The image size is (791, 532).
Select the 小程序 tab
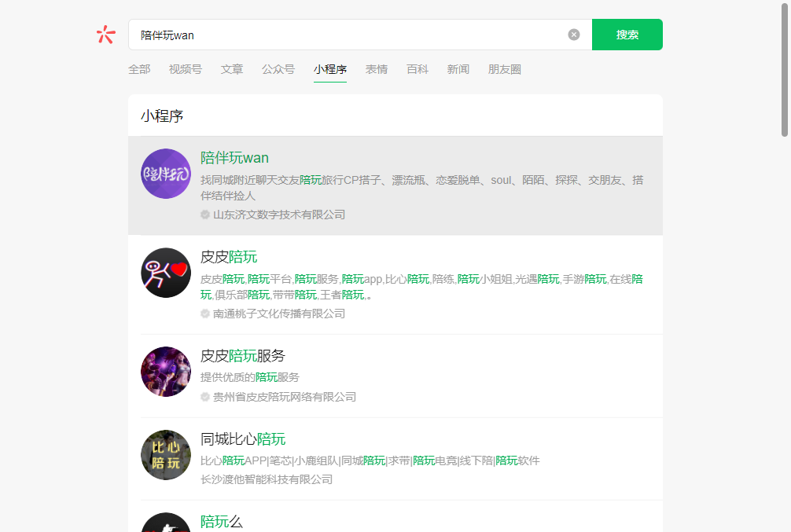click(330, 70)
